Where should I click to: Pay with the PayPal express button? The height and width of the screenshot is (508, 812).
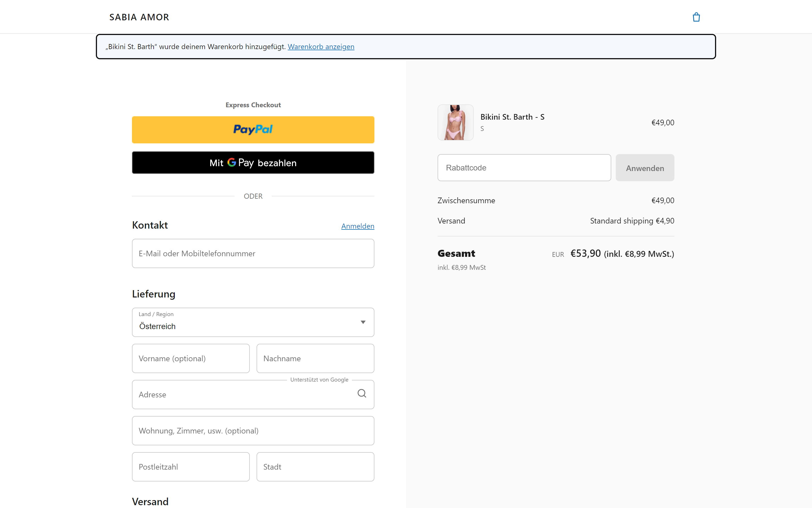(x=253, y=130)
